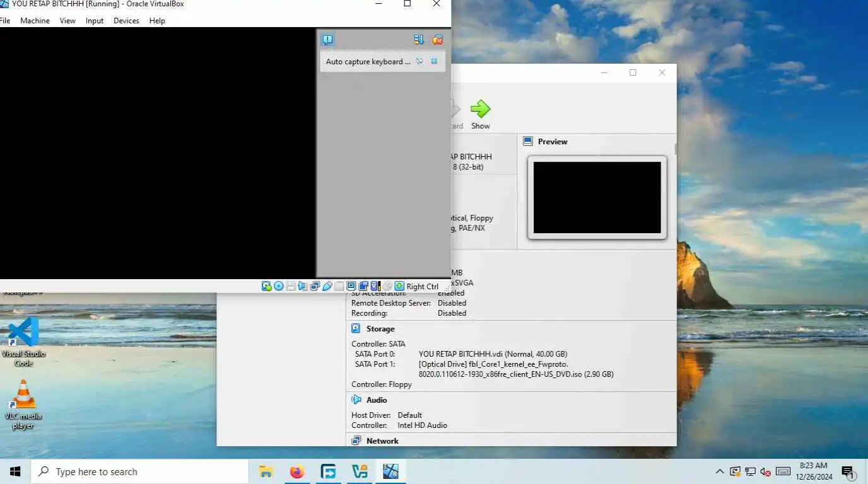Screen dimensions: 868x484
Task: Click the USB devices status icon
Action: (x=327, y=286)
